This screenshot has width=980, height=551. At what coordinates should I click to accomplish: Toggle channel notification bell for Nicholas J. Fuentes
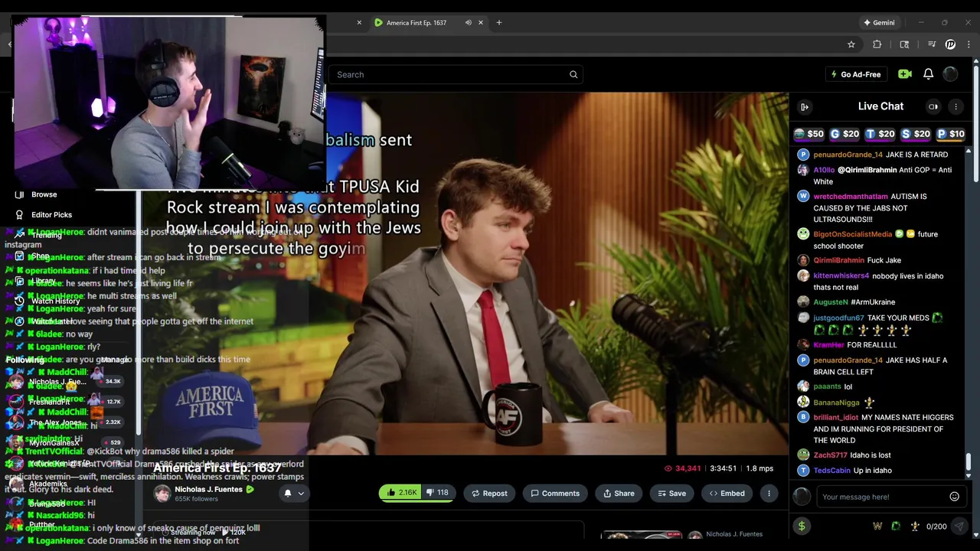coord(288,494)
